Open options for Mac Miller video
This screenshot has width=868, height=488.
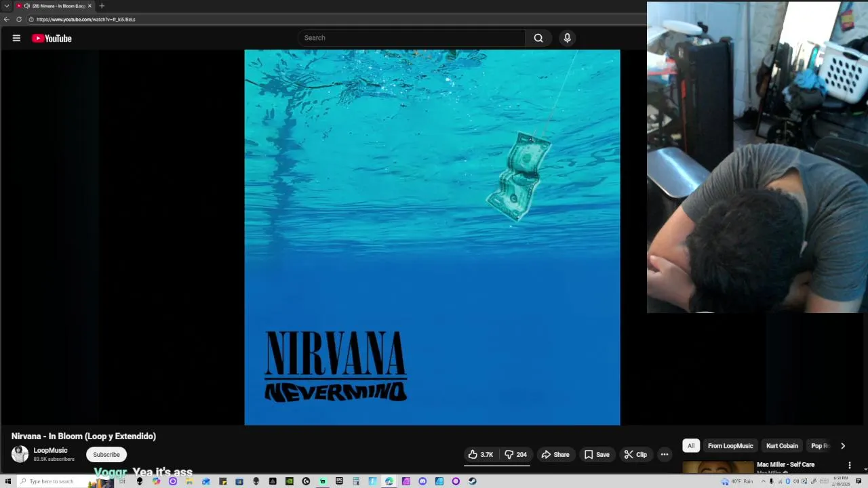tap(849, 465)
